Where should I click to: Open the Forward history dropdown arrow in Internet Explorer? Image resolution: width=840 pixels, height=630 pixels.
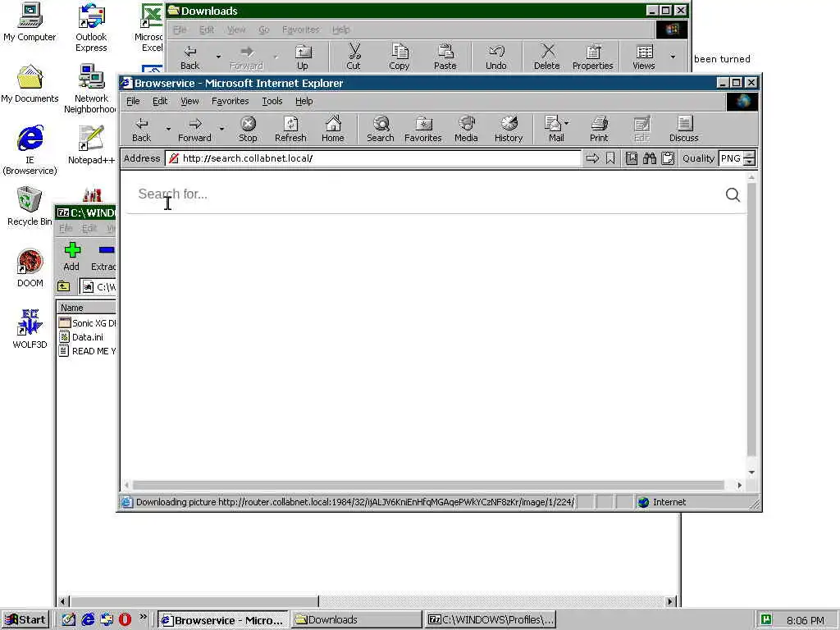coord(221,129)
